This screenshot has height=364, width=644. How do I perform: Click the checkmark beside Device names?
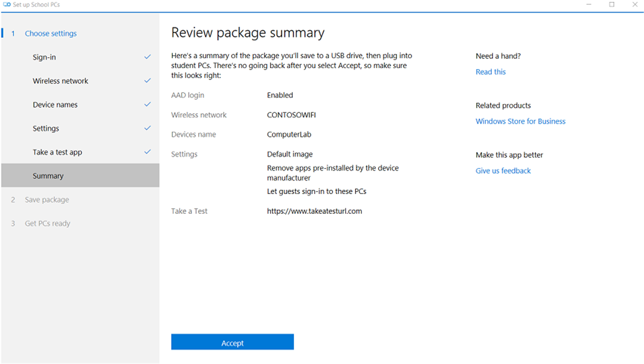tap(147, 105)
